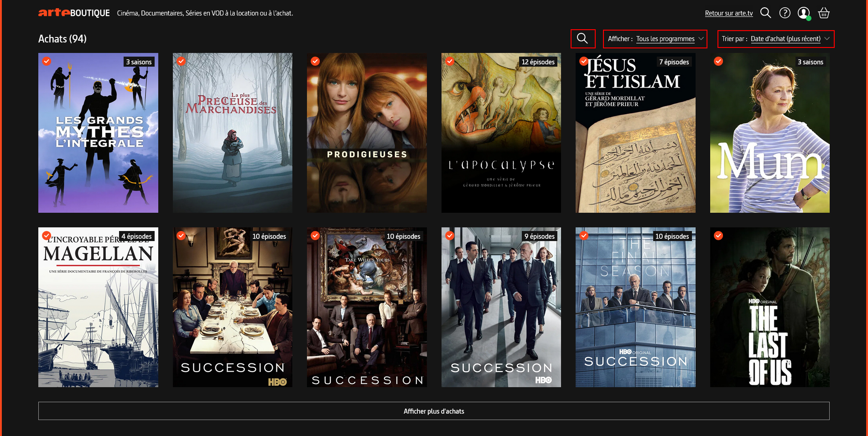Toggle checkmark on The Last of Us poster
868x436 pixels.
(x=718, y=236)
